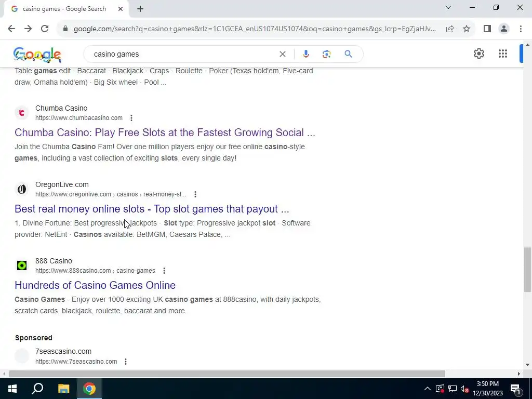The image size is (532, 399).
Task: Click the 888casino.com breadcrumb URL
Action: pyautogui.click(x=95, y=270)
